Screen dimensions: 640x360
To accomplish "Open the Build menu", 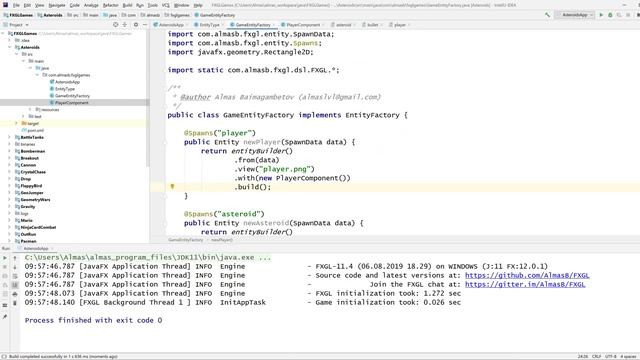I will tap(127, 5).
